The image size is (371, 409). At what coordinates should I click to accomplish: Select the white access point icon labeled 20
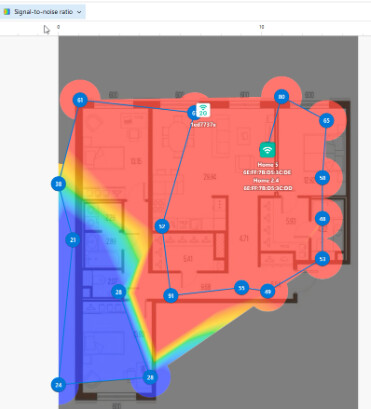tap(203, 110)
